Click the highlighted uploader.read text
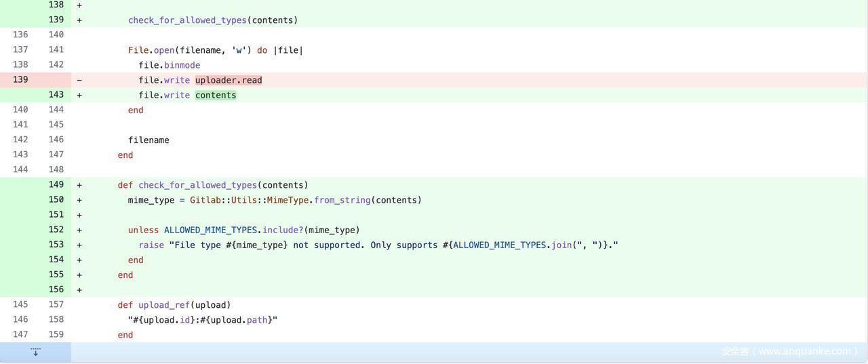Image resolution: width=868 pixels, height=364 pixels. pos(229,81)
